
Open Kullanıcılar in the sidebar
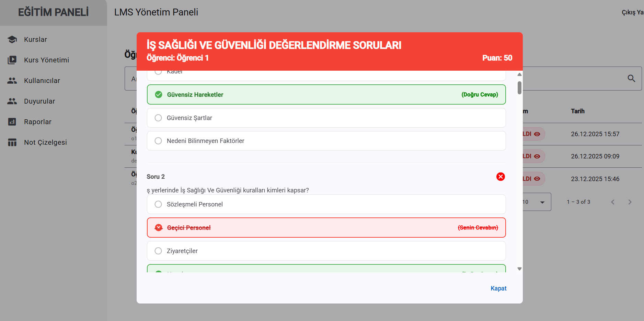pyautogui.click(x=42, y=81)
